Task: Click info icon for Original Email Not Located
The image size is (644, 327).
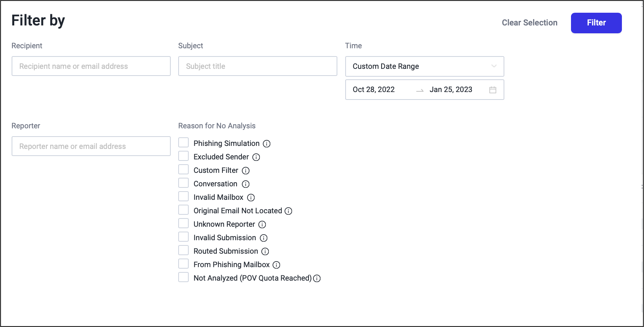Action: point(288,211)
